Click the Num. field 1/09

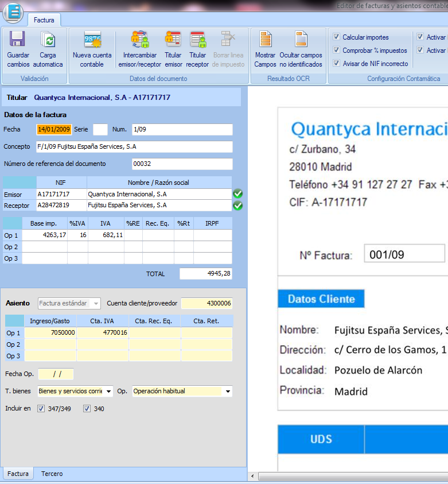[x=182, y=129]
